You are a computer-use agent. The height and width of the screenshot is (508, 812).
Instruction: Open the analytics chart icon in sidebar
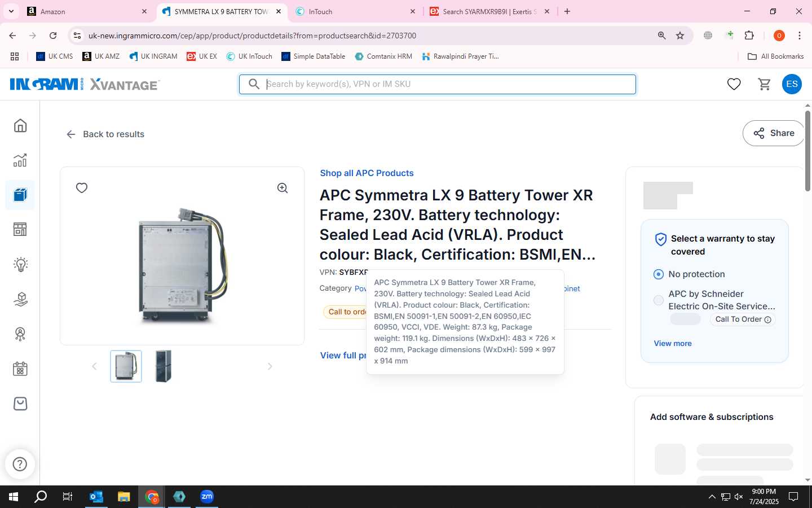click(20, 160)
